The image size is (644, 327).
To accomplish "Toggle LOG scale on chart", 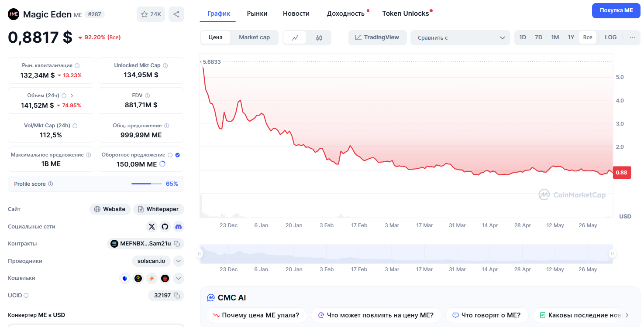I will click(x=611, y=37).
